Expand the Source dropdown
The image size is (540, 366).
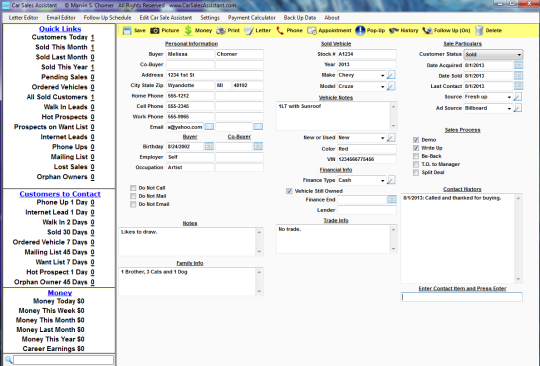coord(509,97)
